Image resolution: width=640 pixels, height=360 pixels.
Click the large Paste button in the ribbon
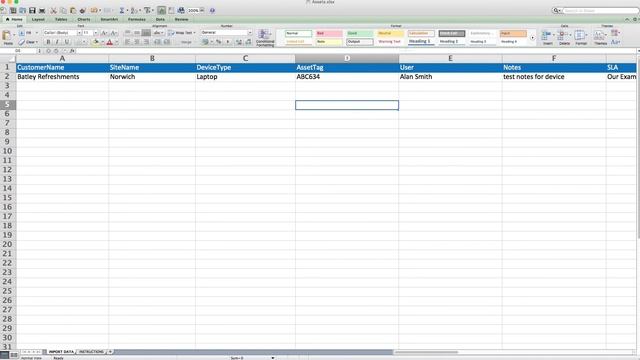click(x=7, y=37)
